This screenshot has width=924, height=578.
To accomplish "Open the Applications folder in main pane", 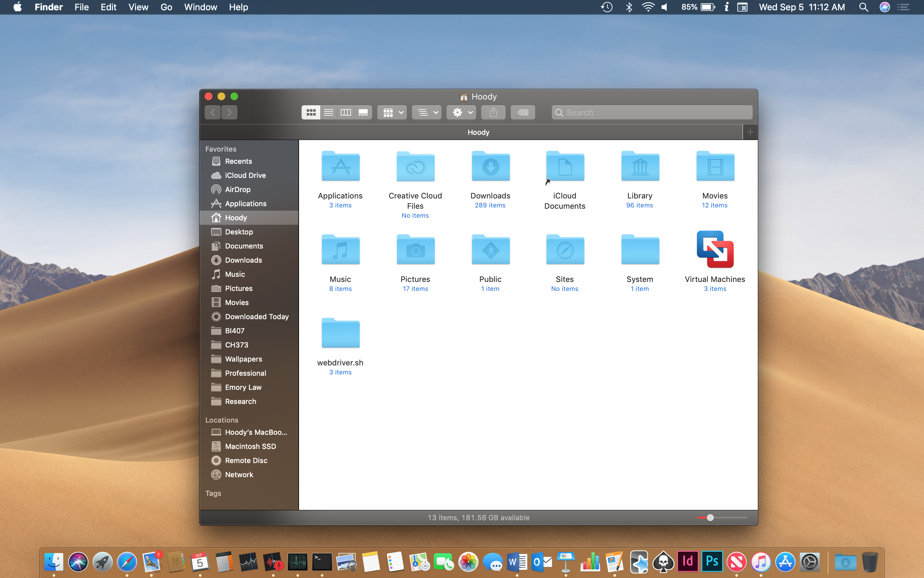I will (x=340, y=166).
